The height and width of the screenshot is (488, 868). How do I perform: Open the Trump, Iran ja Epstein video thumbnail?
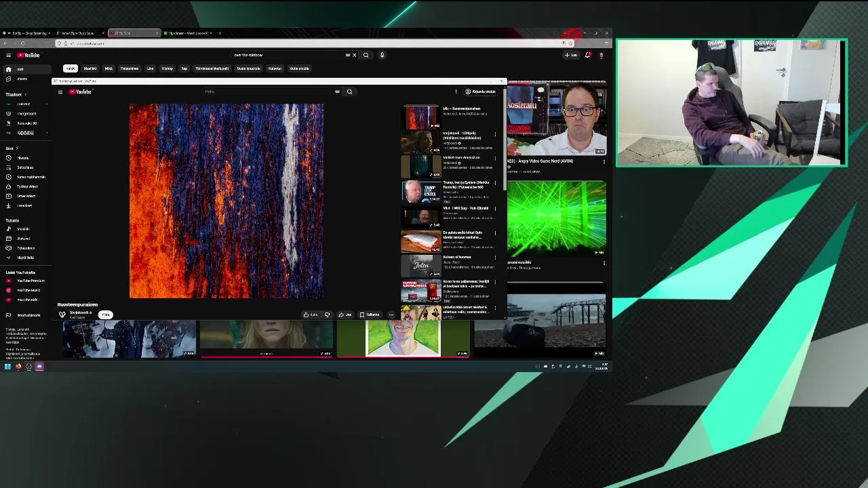421,192
